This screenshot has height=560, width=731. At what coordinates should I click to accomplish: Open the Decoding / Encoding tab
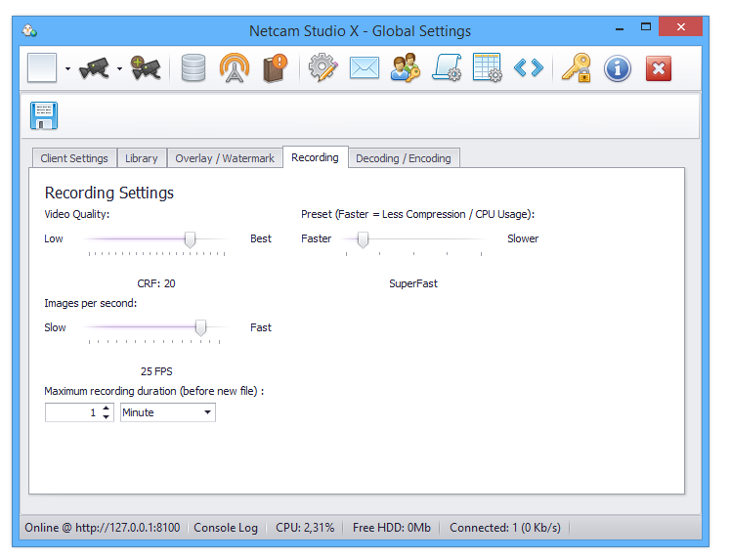pos(404,158)
